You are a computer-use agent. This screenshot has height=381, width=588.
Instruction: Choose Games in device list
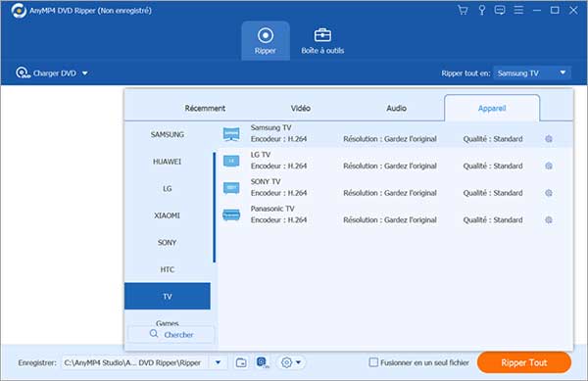click(168, 322)
